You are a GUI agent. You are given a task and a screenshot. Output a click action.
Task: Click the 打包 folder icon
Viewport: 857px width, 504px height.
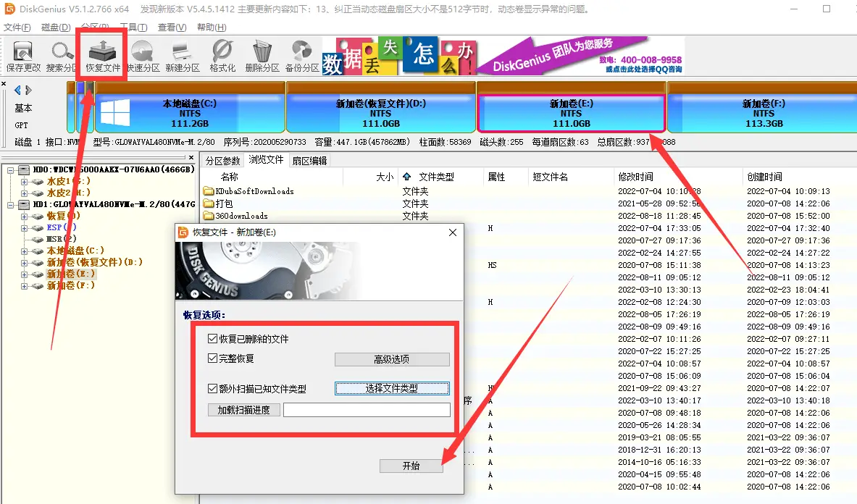coord(208,203)
